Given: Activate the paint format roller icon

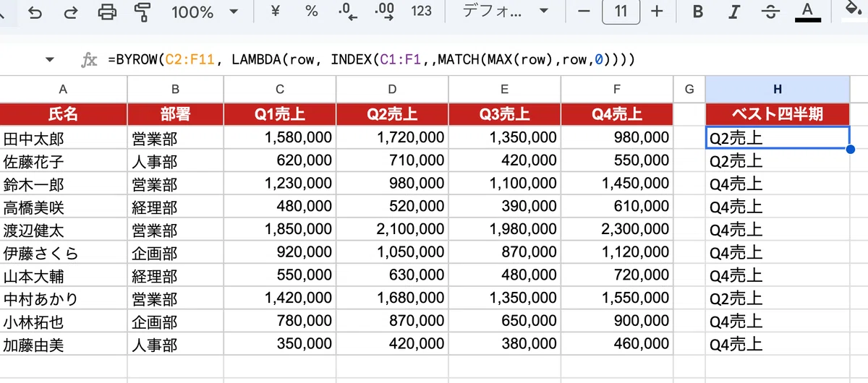Looking at the screenshot, I should (x=143, y=12).
